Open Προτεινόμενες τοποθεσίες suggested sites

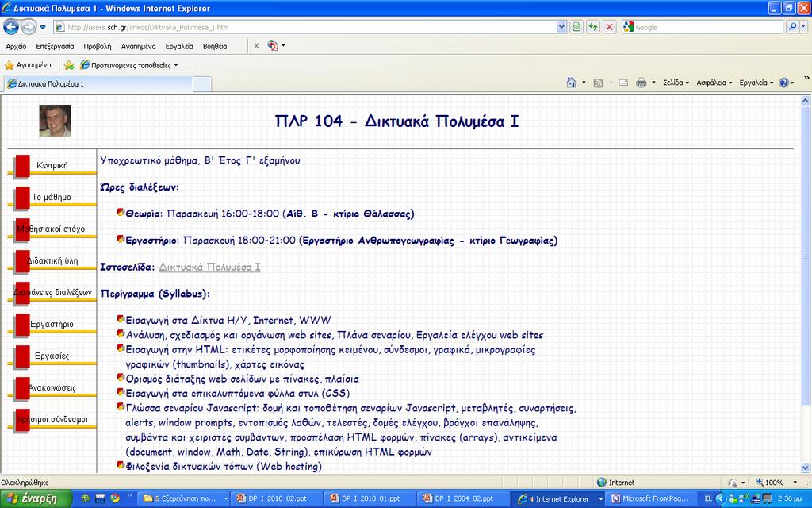coord(129,65)
